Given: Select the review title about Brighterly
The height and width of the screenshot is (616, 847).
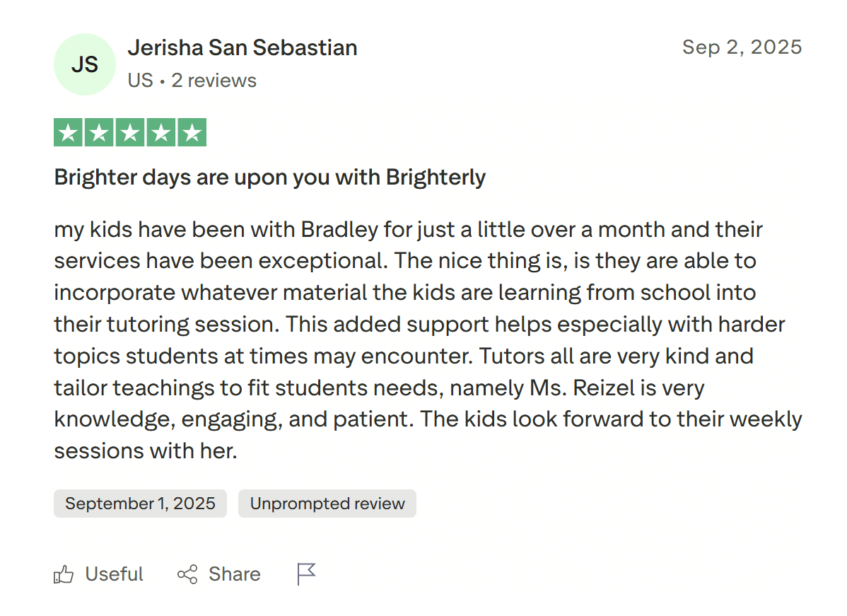Looking at the screenshot, I should (269, 177).
